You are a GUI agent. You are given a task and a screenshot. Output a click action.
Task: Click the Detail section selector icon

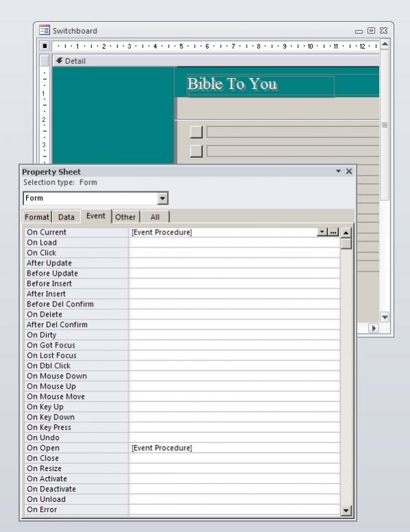pos(59,61)
